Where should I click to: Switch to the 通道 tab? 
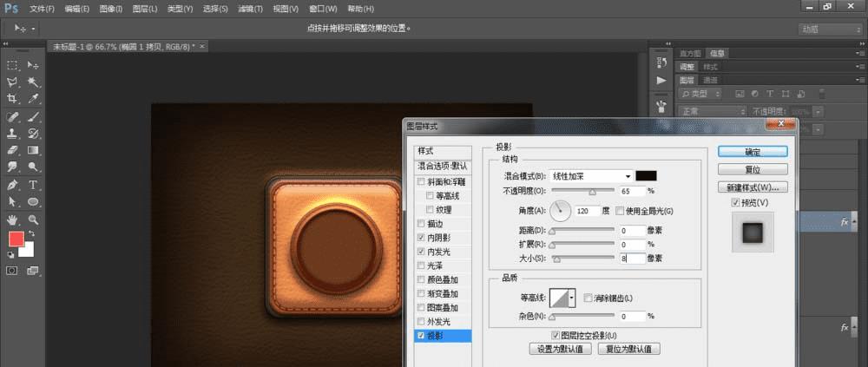pyautogui.click(x=710, y=81)
